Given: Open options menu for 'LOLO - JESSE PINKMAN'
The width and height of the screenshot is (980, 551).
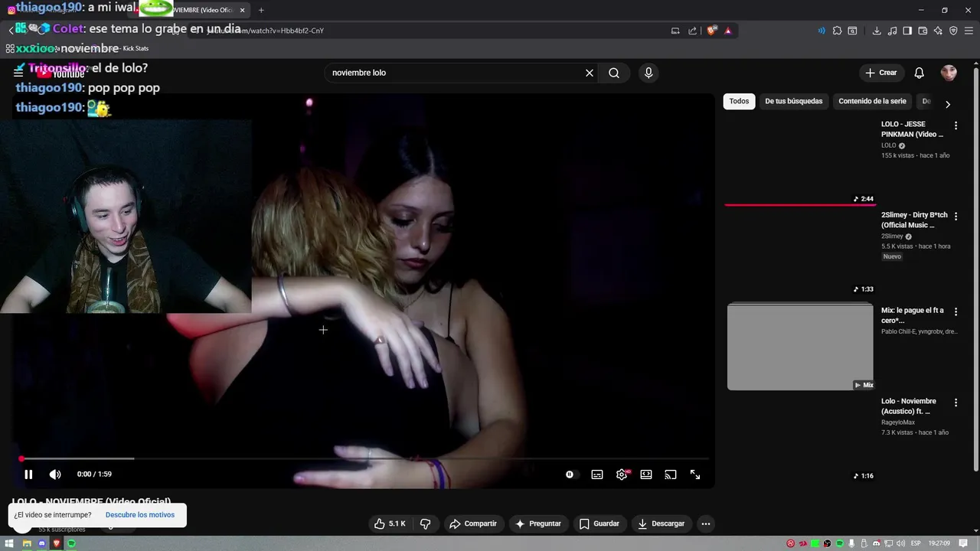Looking at the screenshot, I should (x=955, y=126).
